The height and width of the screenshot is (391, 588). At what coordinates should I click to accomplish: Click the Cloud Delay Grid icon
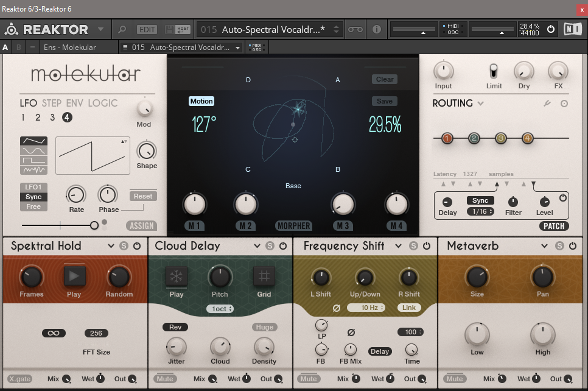click(264, 277)
